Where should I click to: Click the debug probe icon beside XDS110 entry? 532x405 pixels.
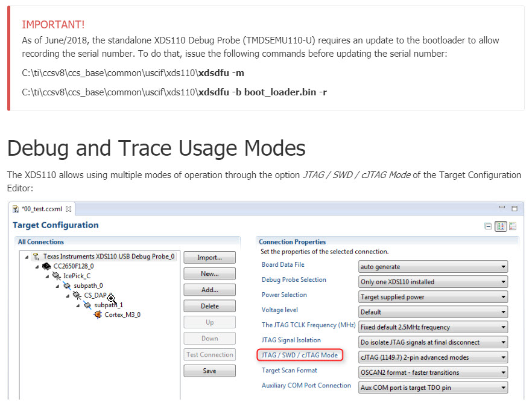36,257
